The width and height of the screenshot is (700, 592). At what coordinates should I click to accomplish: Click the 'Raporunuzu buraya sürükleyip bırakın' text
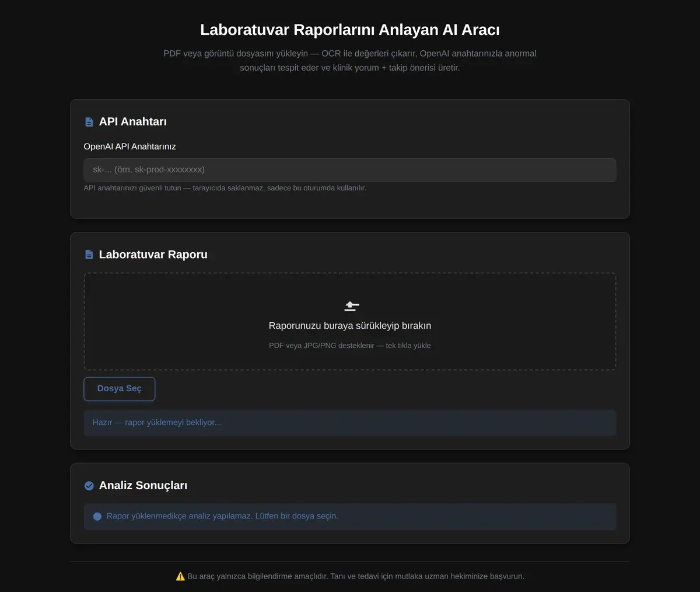point(350,326)
